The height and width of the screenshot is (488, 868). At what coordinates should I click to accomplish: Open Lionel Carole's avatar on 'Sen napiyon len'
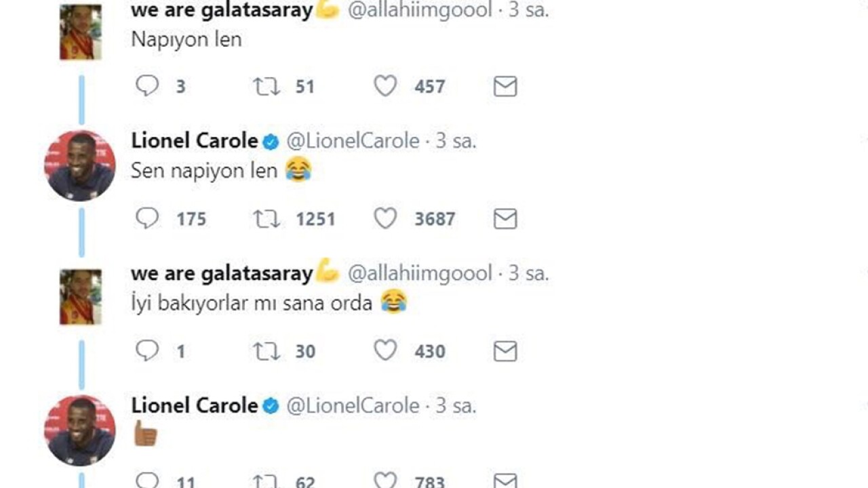point(80,165)
